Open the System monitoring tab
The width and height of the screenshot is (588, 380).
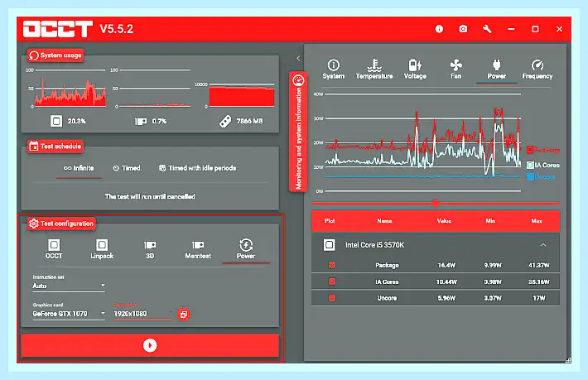[x=334, y=70]
